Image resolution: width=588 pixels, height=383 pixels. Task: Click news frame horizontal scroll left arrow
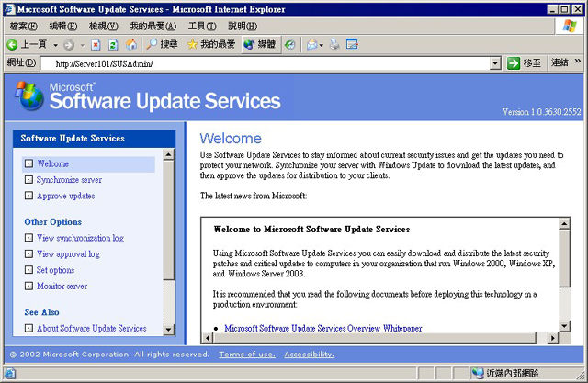[x=208, y=338]
